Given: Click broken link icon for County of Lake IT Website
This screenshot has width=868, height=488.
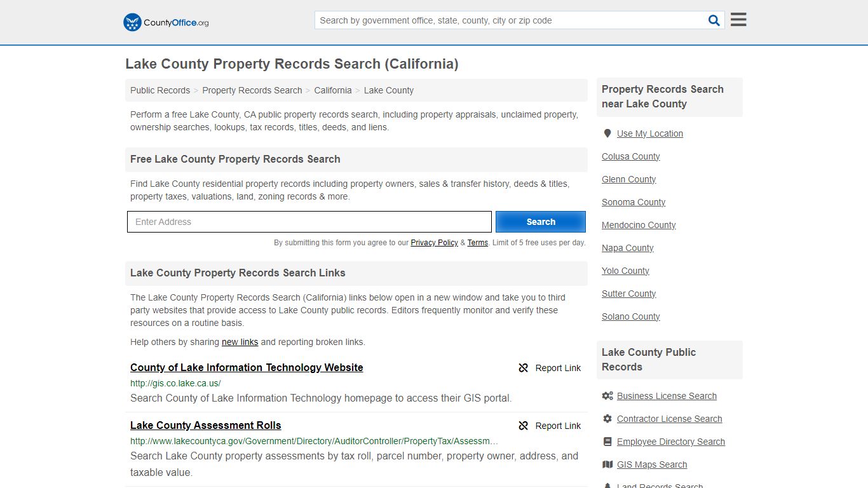Looking at the screenshot, I should 524,368.
